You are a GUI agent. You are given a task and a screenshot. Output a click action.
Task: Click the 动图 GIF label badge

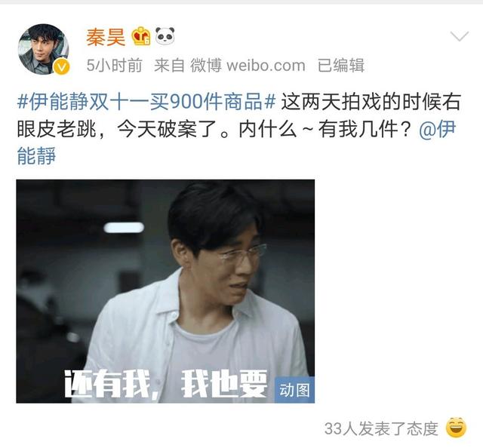pyautogui.click(x=294, y=390)
